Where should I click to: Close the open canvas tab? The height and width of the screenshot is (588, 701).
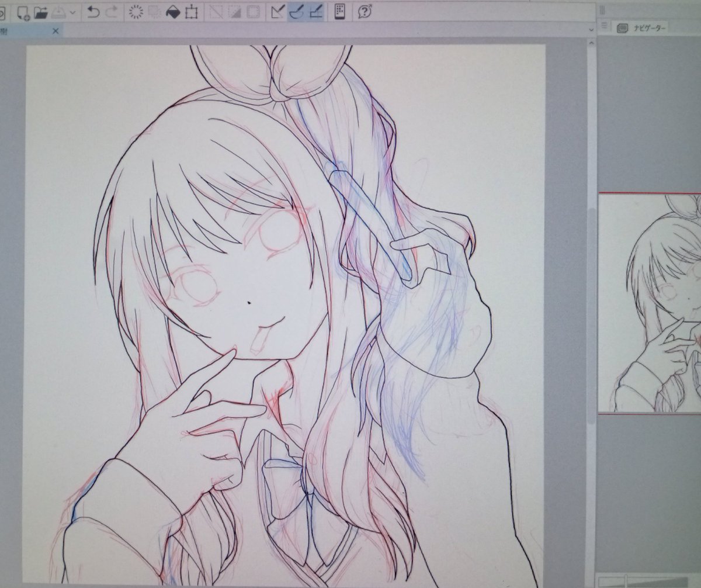tap(55, 30)
